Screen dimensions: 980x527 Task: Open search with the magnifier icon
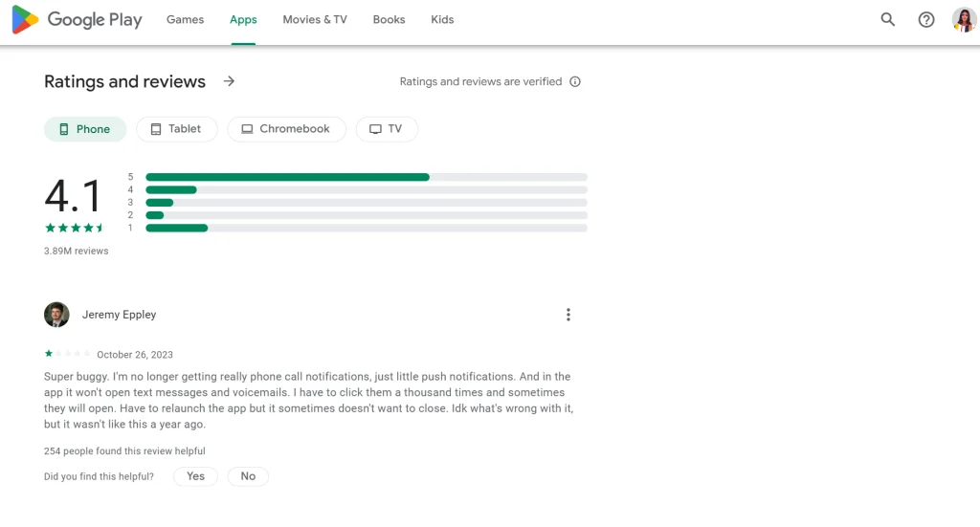[888, 20]
